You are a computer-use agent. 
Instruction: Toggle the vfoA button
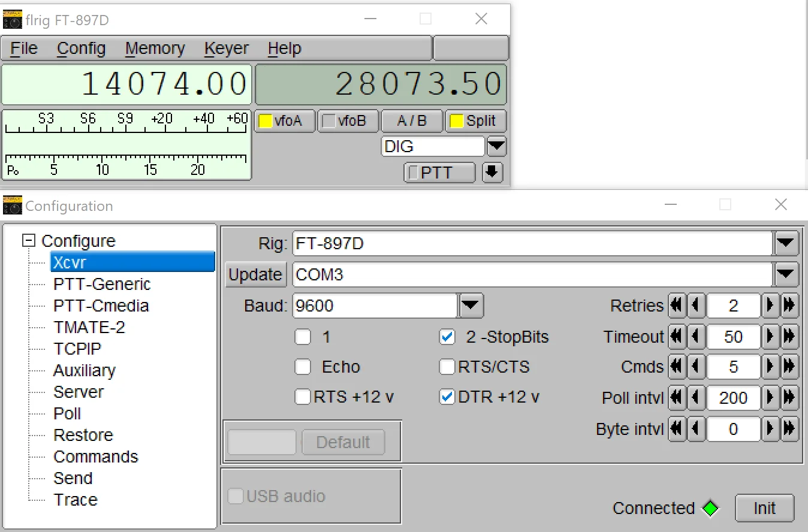[x=285, y=121]
